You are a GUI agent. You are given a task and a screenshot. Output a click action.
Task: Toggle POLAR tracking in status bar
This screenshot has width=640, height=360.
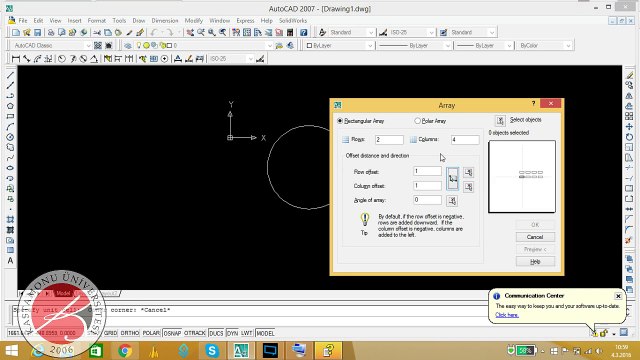151,333
